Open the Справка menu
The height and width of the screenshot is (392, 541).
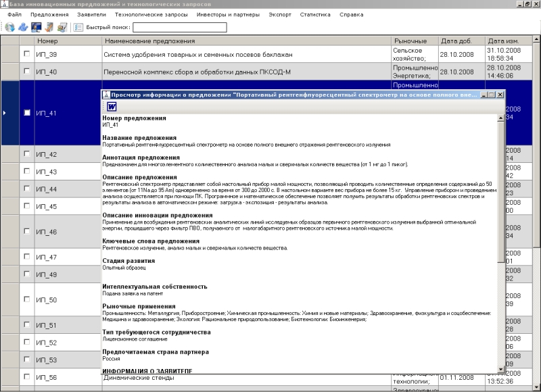351,14
